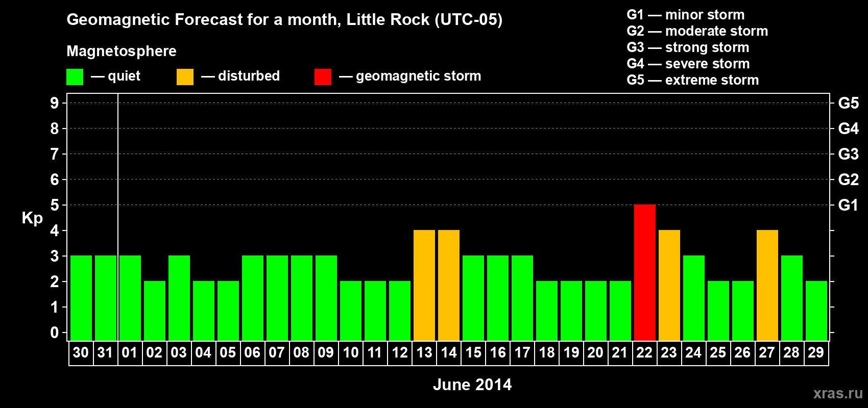This screenshot has height=408, width=868.
Task: Select the green bar for June 06
Action: (x=253, y=298)
